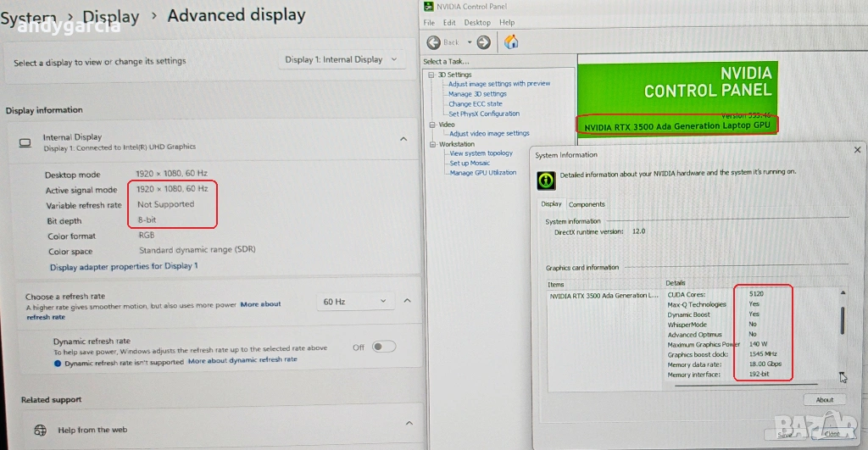Screen dimensions: 868x450
Task: Open Display adapter properties for Display 1
Action: point(124,266)
